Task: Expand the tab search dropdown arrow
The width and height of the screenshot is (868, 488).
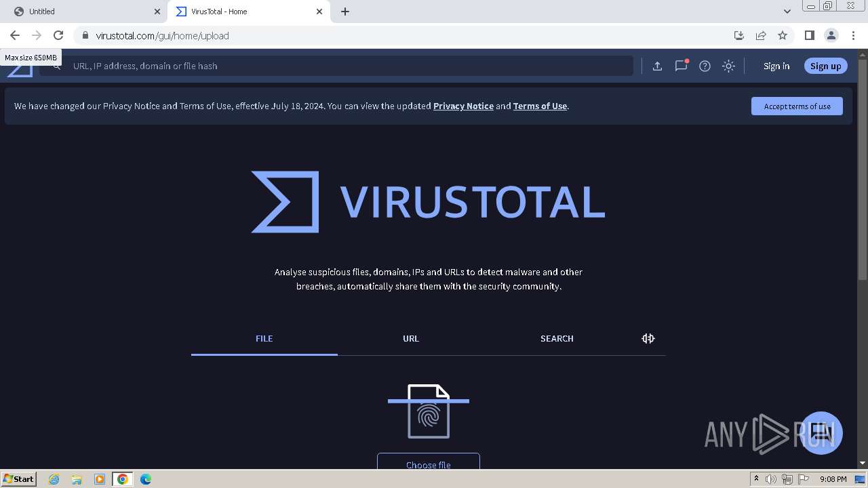Action: coord(787,12)
